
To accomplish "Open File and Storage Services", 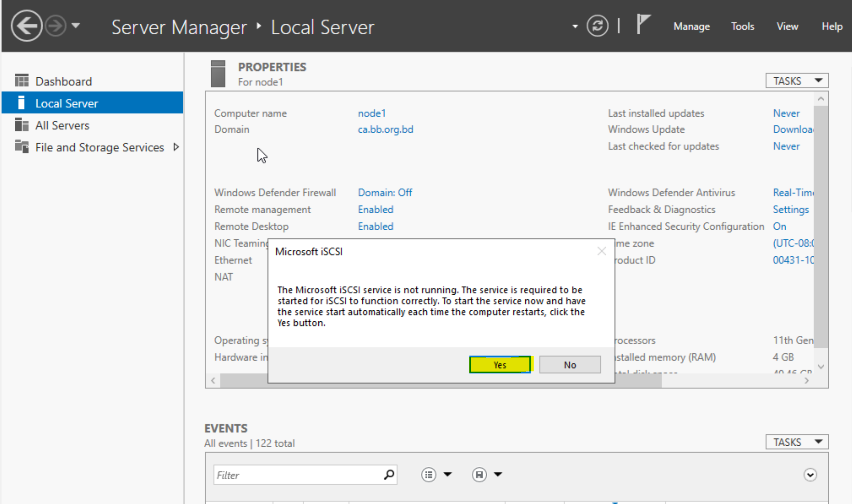I will point(92,147).
